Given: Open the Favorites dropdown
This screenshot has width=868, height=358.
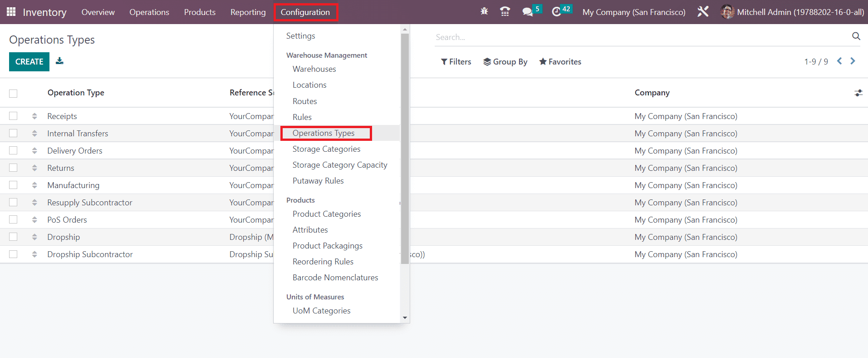Looking at the screenshot, I should pos(560,62).
